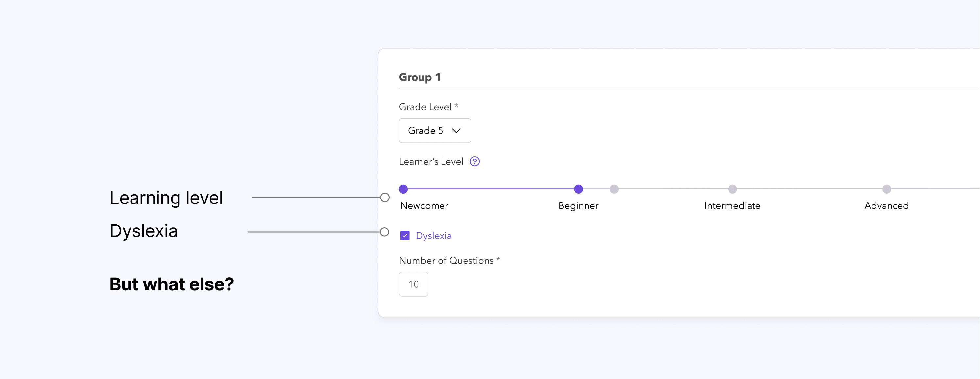Click the unlabeled gray dot after Beginner
Viewport: 980px width, 379px height.
pyautogui.click(x=614, y=189)
